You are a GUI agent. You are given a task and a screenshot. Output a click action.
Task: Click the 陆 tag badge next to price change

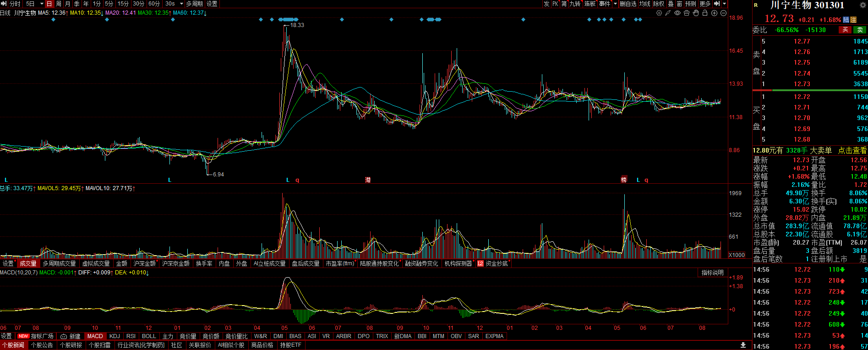pos(846,20)
